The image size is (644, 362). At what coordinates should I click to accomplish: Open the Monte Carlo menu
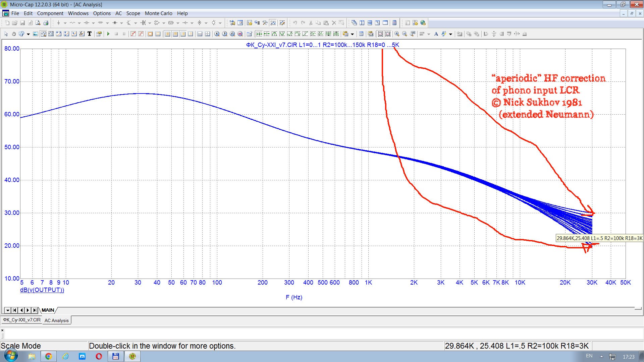click(158, 13)
